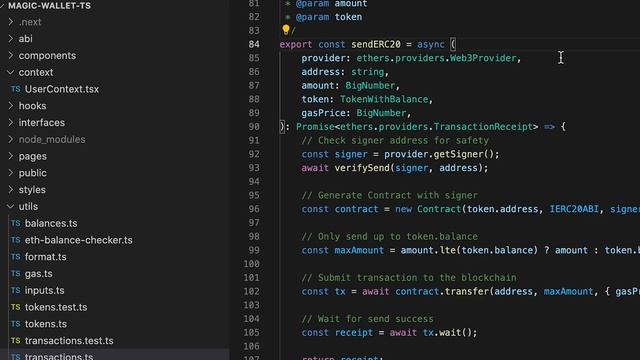Click TS icon beside format.ts
Image resolution: width=640 pixels, height=360 pixels.
pos(16,257)
